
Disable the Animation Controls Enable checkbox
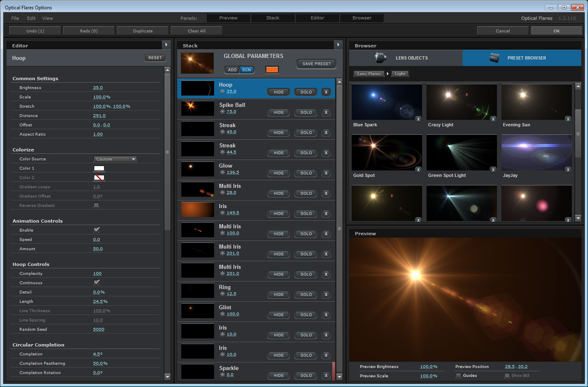coord(96,230)
